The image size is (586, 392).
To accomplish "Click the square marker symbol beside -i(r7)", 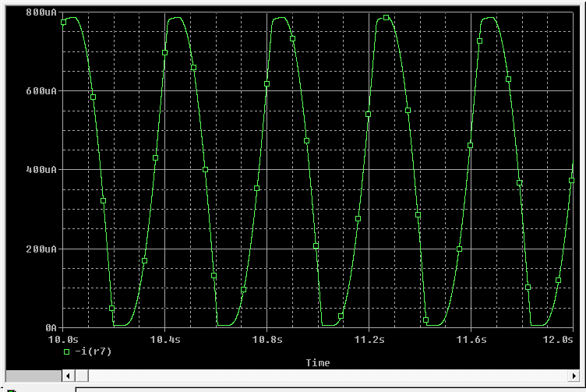I will [x=67, y=352].
